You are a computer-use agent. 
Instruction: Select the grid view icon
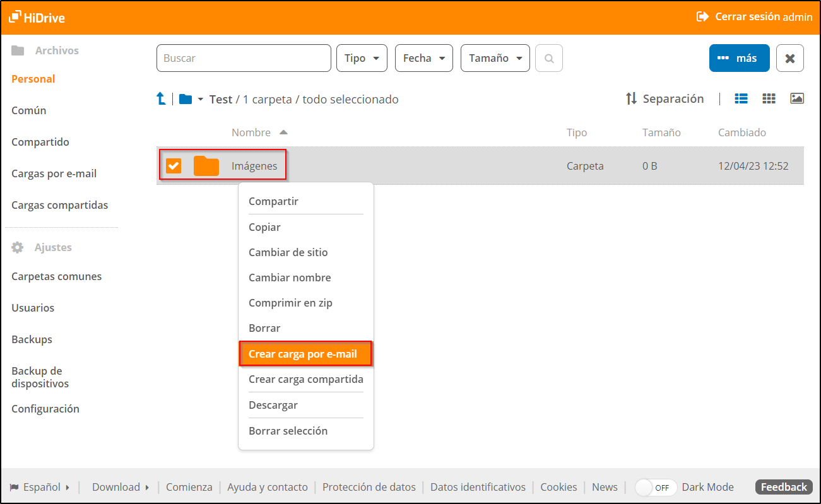point(769,98)
